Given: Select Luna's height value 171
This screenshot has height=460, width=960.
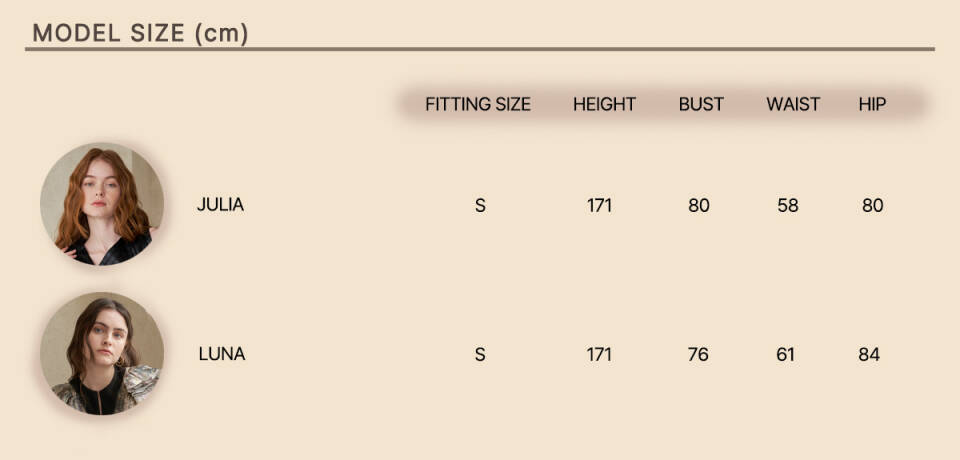Looking at the screenshot, I should [599, 355].
